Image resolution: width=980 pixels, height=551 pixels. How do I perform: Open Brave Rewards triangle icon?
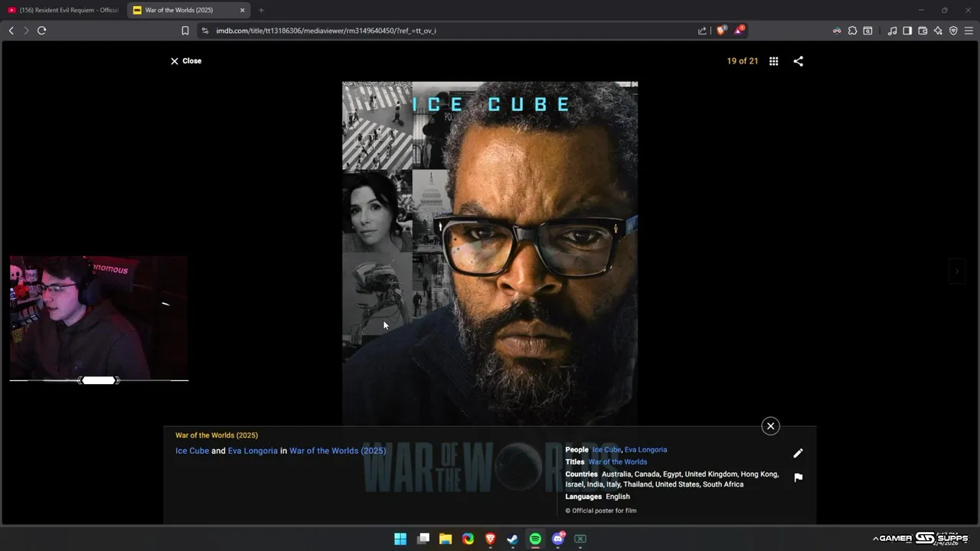pyautogui.click(x=739, y=31)
